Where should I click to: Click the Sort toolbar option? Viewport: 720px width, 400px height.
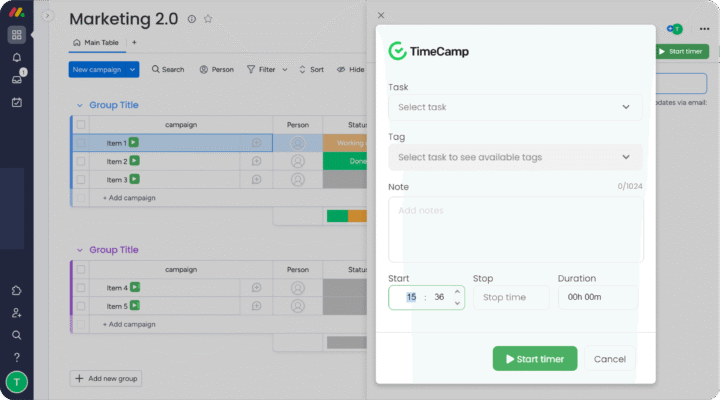tap(311, 69)
